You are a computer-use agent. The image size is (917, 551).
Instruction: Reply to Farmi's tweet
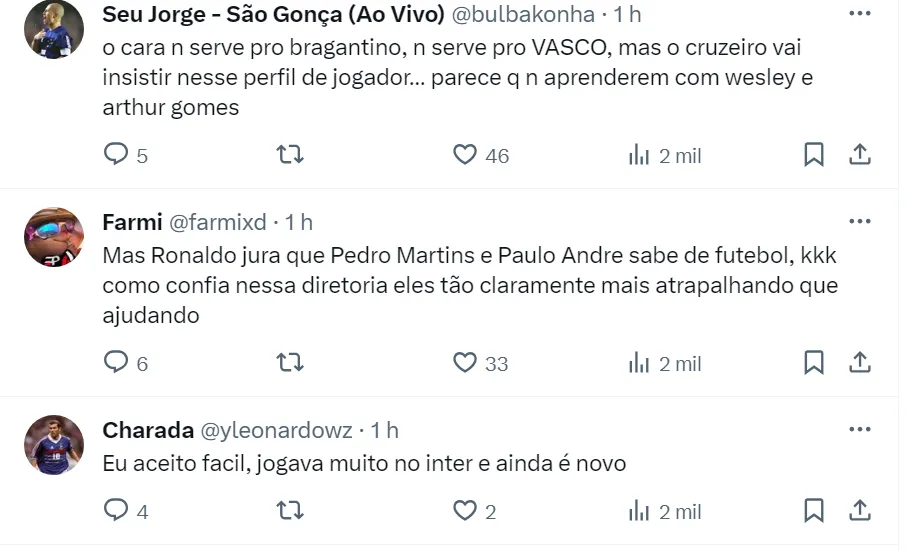point(117,362)
